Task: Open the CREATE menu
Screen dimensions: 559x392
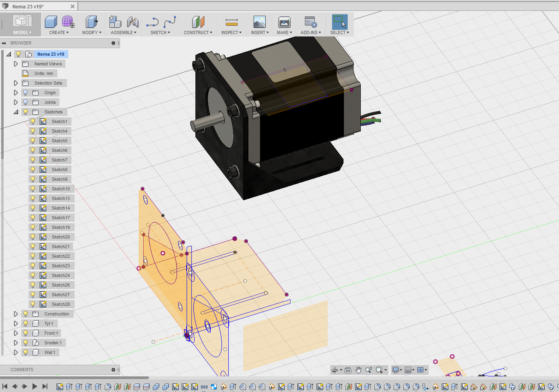Action: click(x=59, y=32)
